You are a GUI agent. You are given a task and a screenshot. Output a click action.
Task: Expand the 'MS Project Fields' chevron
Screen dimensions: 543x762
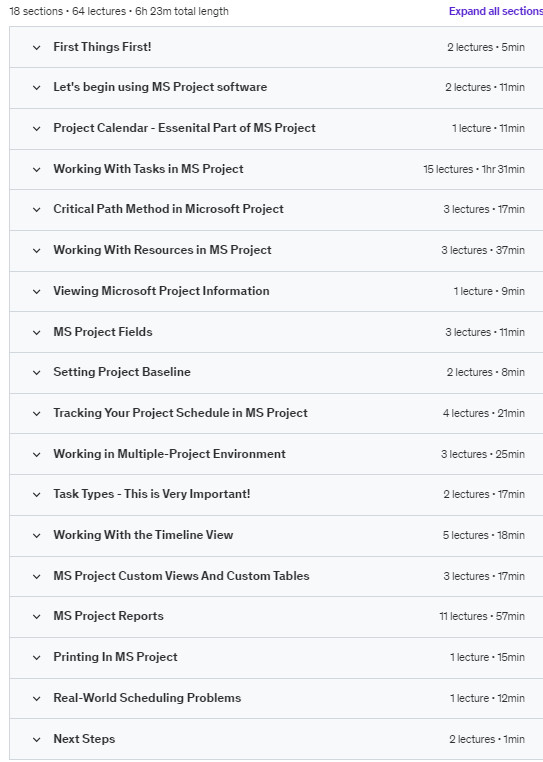tap(36, 333)
